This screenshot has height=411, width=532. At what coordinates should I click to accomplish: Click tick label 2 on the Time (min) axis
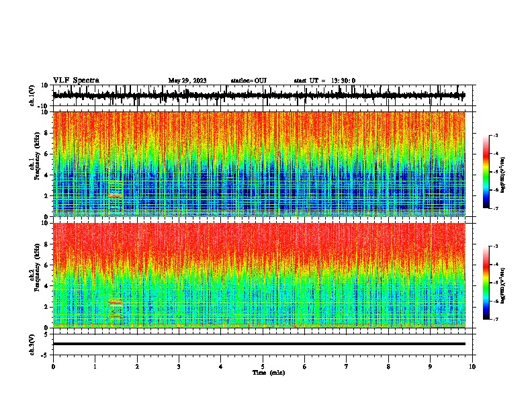pos(137,367)
